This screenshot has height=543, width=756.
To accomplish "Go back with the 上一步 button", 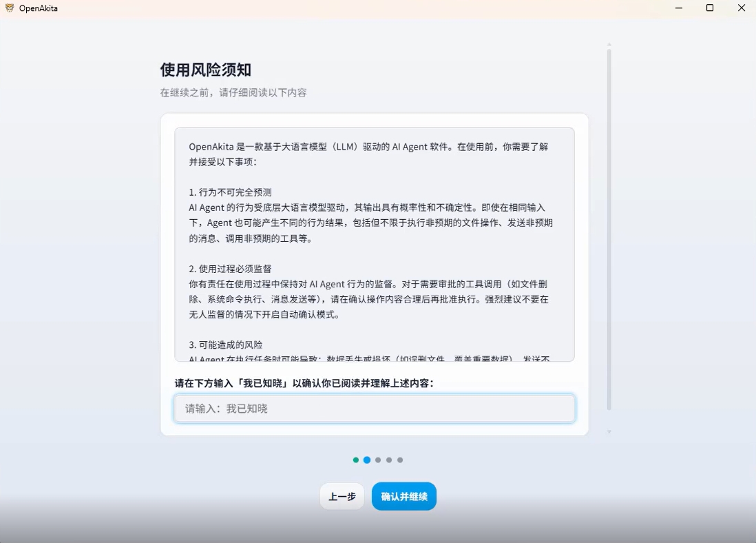I will 342,496.
